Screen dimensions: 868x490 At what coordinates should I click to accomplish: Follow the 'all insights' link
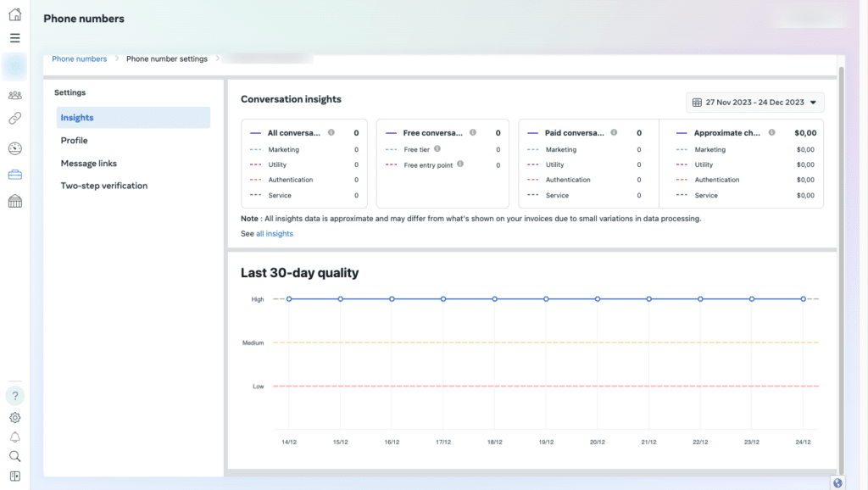point(275,234)
